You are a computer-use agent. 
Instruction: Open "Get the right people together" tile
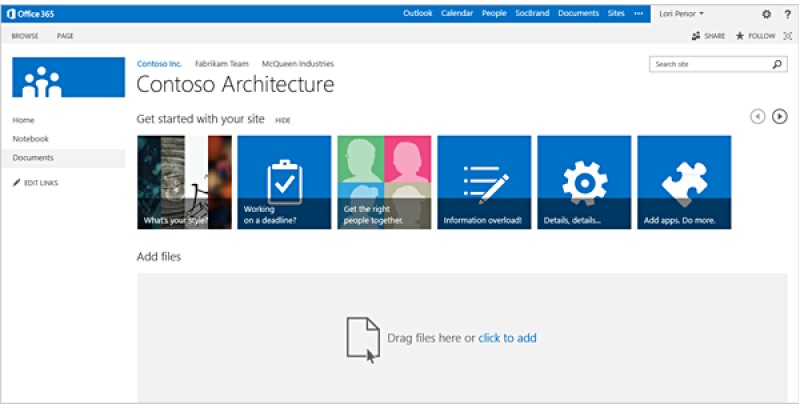click(x=384, y=182)
